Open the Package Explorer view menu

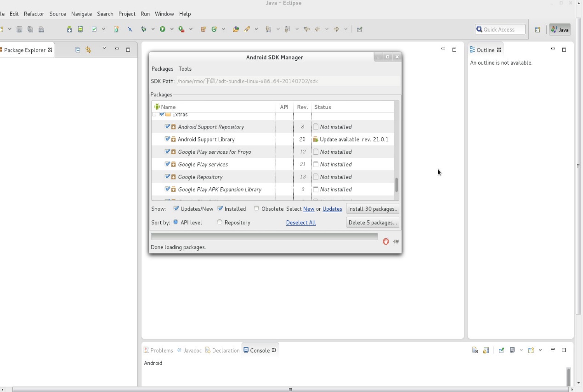[x=103, y=49]
